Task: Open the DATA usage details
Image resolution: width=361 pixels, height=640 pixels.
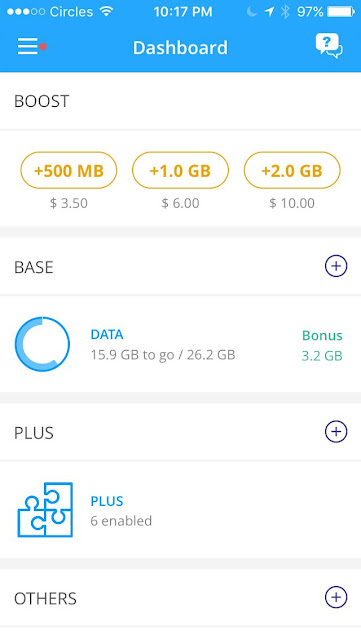Action: tap(180, 344)
